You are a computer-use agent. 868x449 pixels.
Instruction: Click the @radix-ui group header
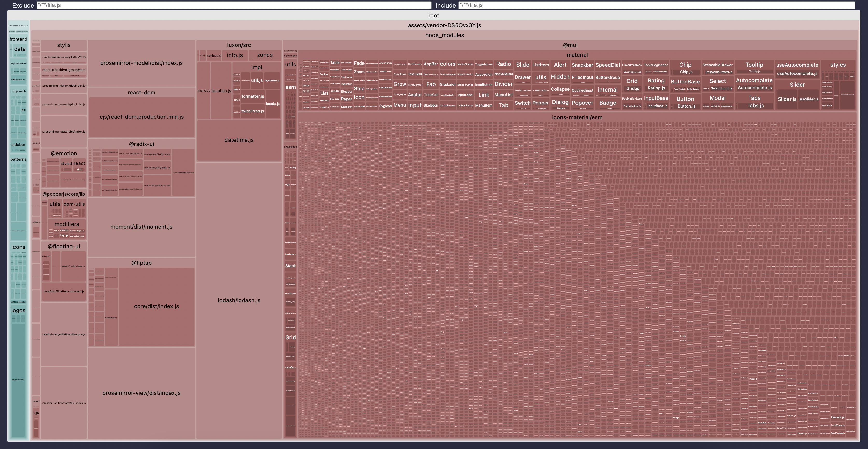point(141,144)
